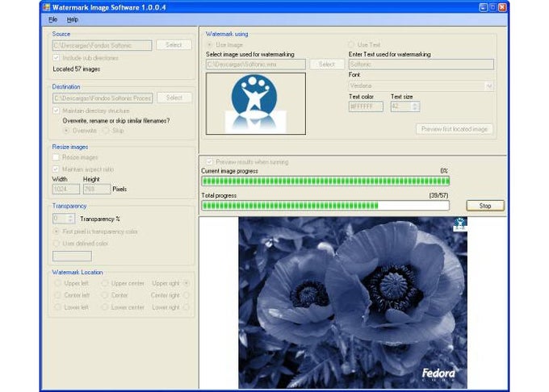This screenshot has height=392, width=549.
Task: Click the poppy flower preview image
Action: pos(353,302)
